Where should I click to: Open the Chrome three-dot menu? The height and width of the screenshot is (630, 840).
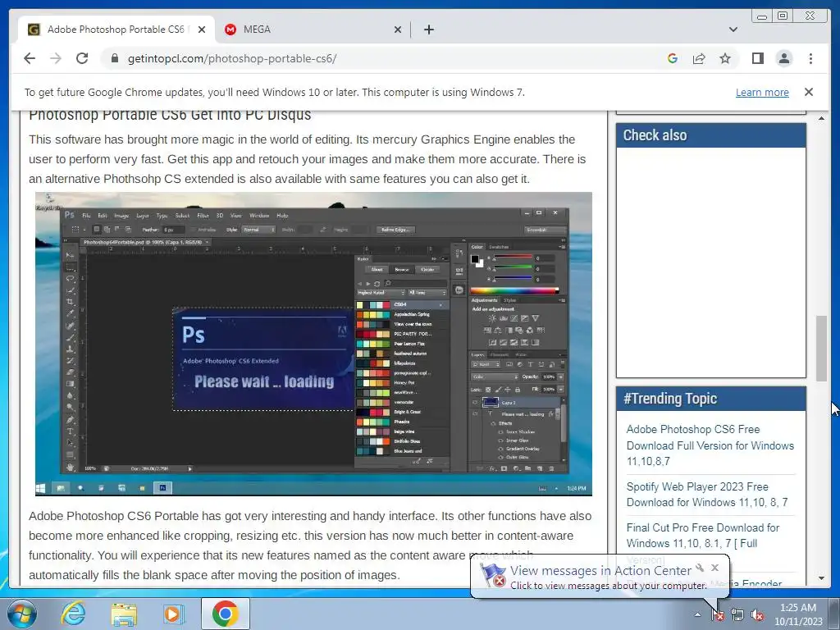click(x=810, y=58)
